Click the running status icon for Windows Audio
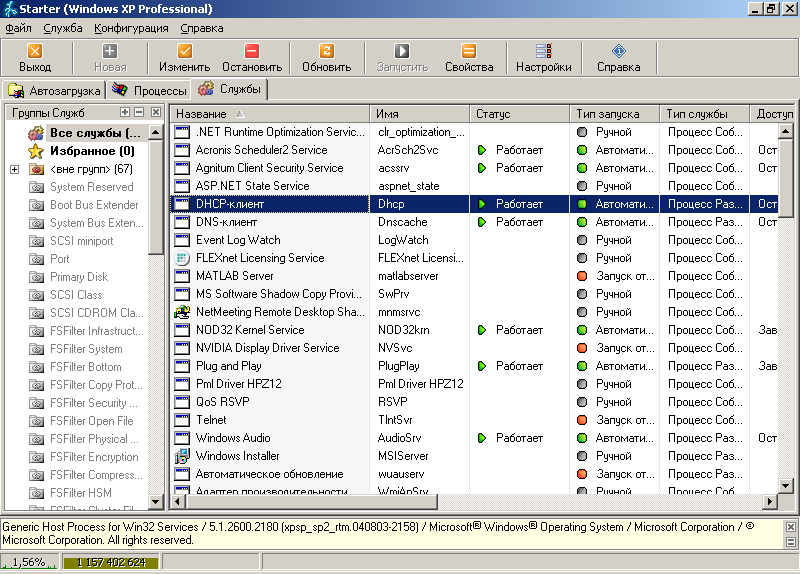This screenshot has width=800, height=574. point(482,438)
